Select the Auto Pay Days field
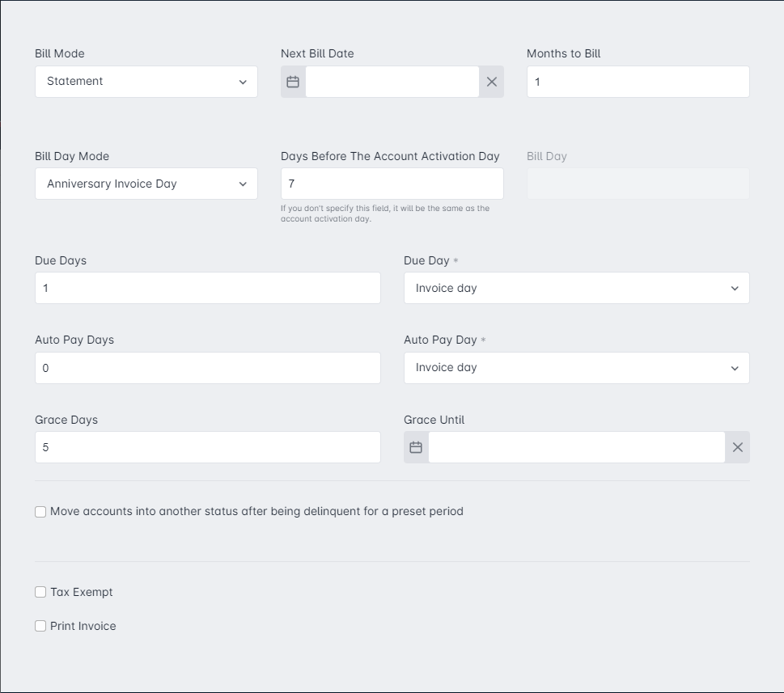This screenshot has height=693, width=784. point(207,368)
